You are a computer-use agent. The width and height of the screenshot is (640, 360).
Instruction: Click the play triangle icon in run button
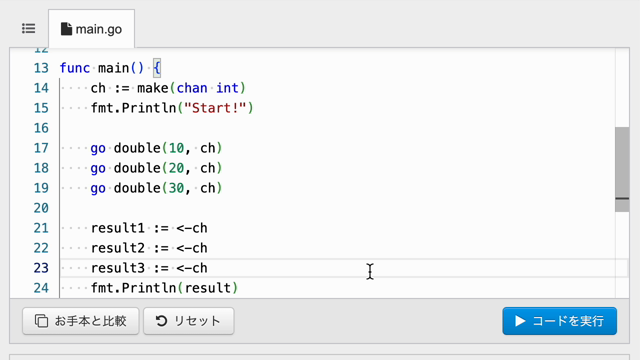520,321
